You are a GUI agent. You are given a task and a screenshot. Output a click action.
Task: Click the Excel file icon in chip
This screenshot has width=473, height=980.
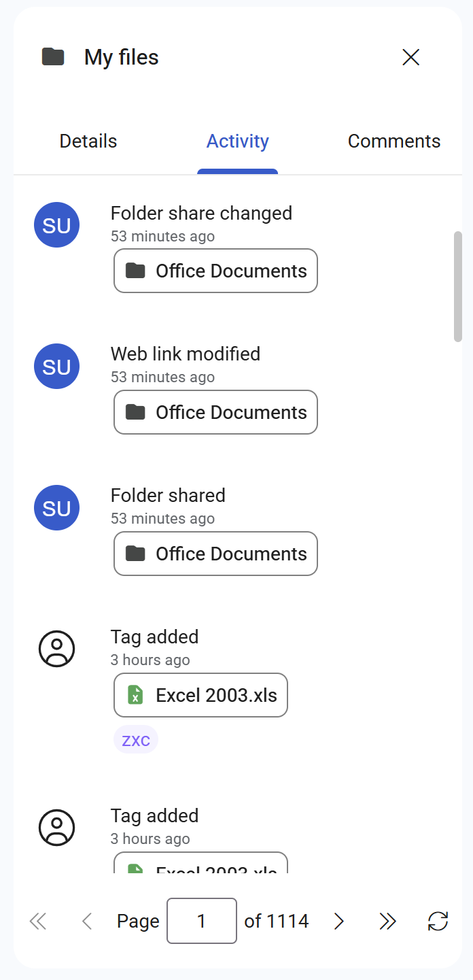(136, 695)
